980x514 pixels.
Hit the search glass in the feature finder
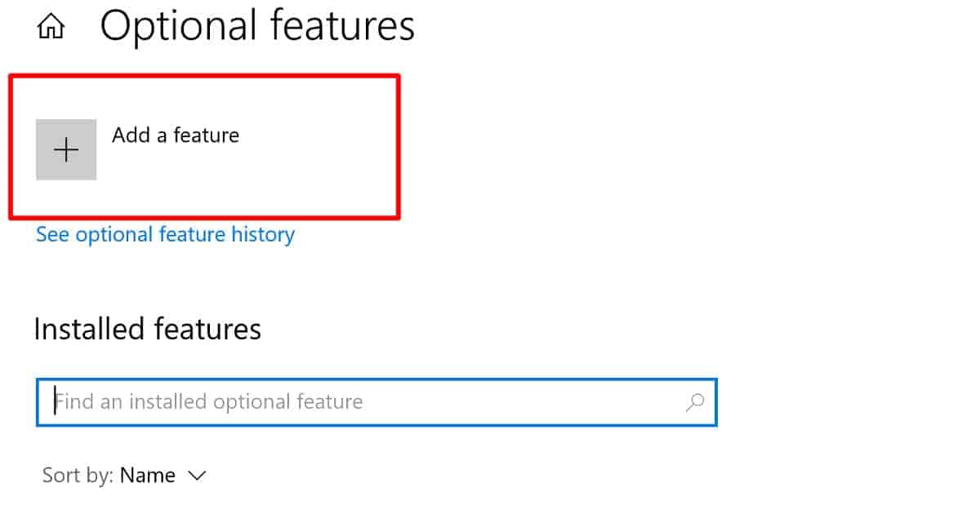point(695,401)
